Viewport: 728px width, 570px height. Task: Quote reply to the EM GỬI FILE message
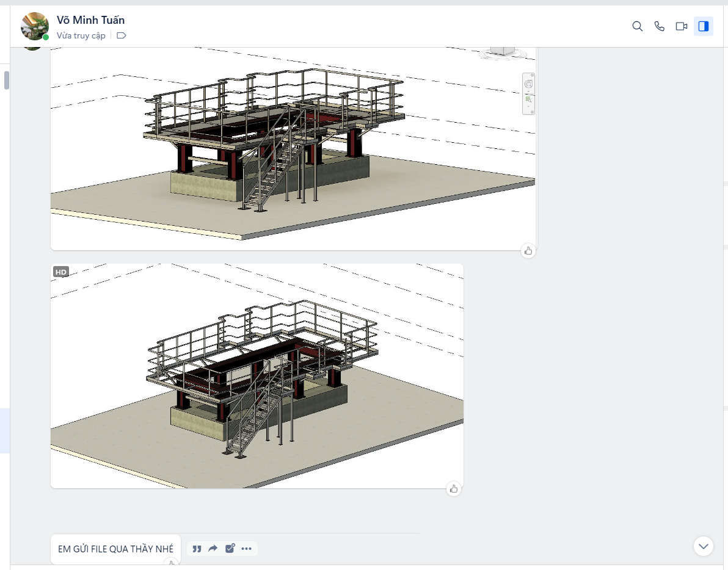(x=197, y=549)
